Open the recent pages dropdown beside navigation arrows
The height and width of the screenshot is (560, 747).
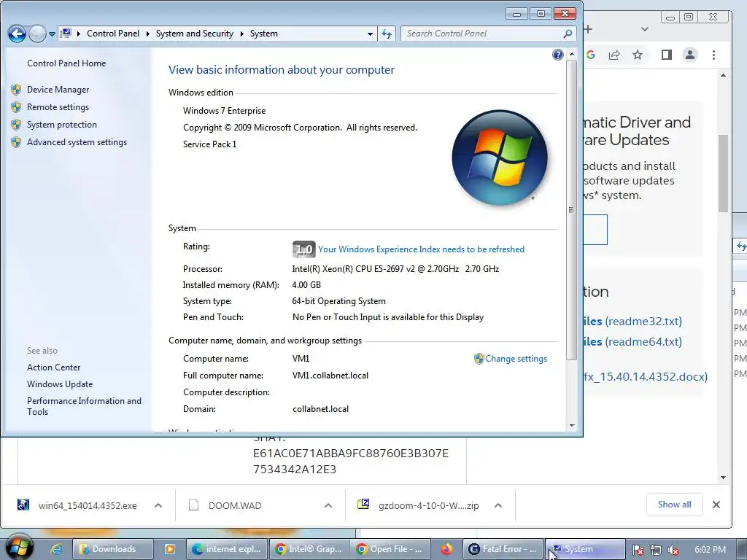52,34
